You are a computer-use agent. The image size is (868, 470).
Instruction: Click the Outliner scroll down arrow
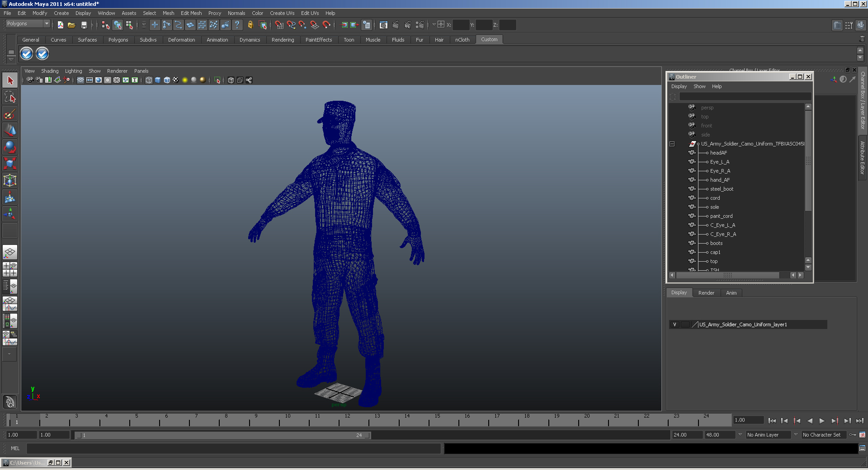pos(808,268)
